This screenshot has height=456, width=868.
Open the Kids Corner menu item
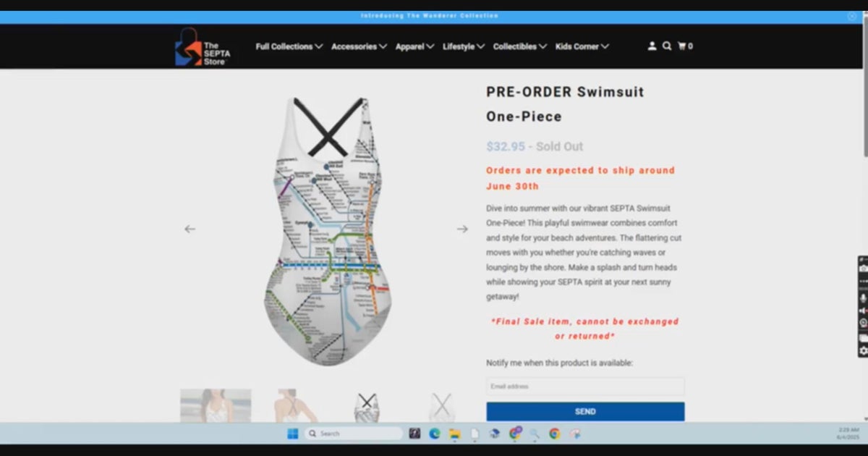click(x=582, y=46)
